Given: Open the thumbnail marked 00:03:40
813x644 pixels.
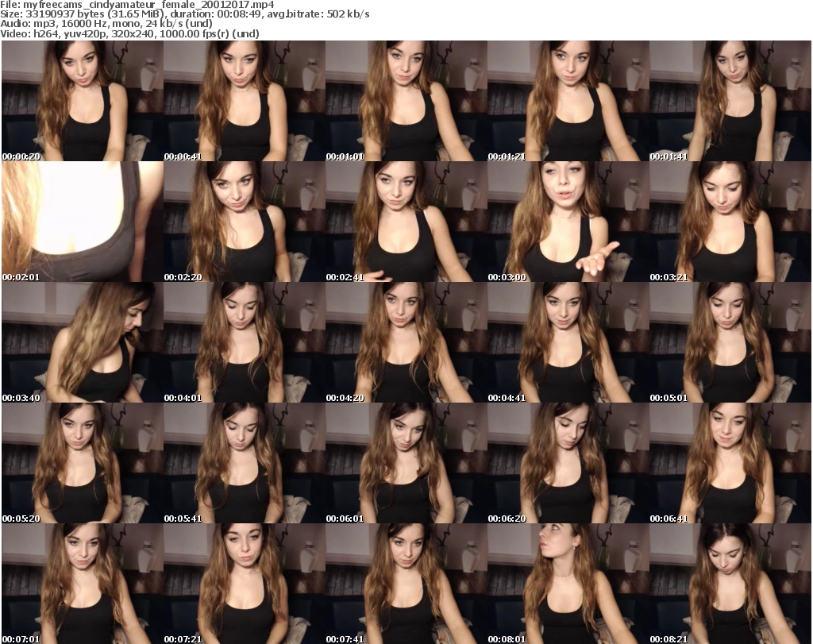Looking at the screenshot, I should (83, 342).
